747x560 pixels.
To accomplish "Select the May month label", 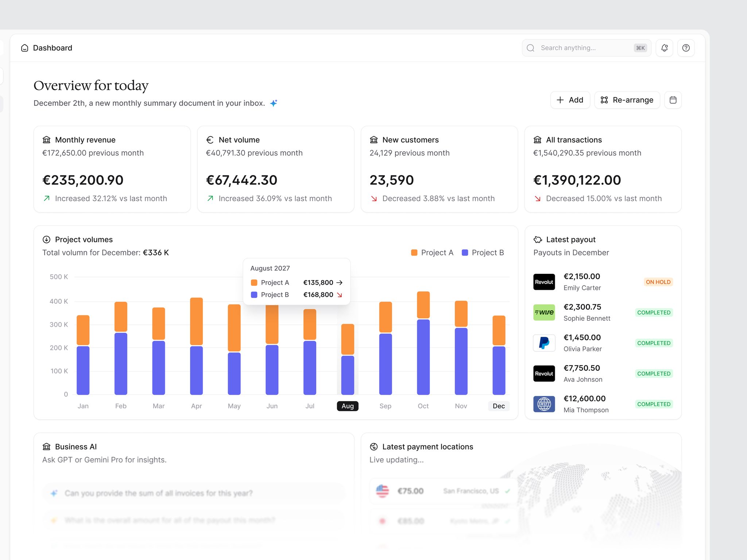I will point(234,406).
